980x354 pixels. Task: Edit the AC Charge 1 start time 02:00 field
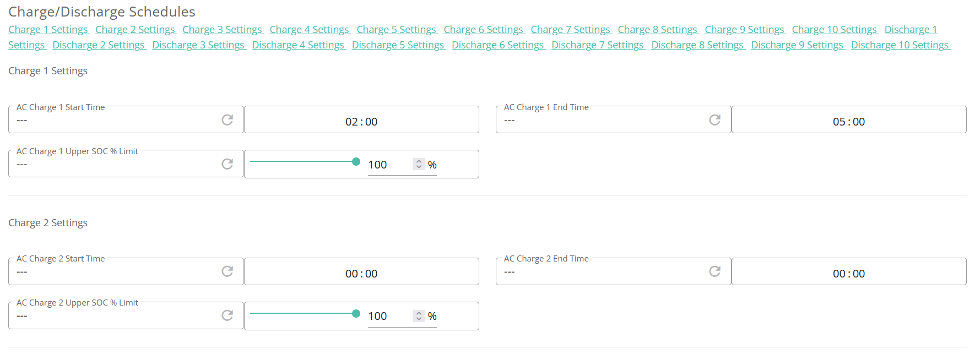[x=361, y=120]
